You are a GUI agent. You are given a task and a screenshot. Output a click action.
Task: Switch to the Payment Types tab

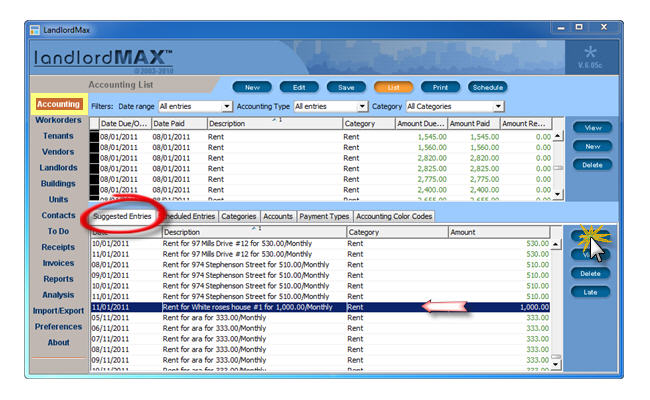pos(324,216)
